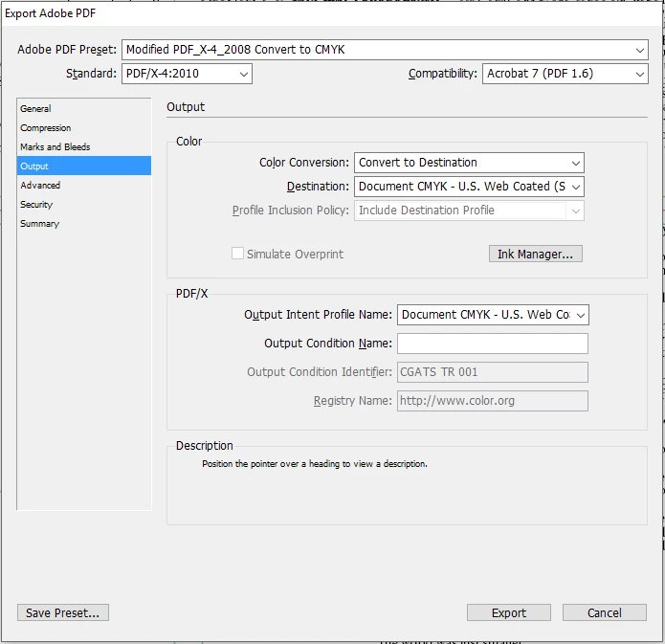Viewport: 665px width, 644px height.
Task: Click the PDF/X group label
Action: [x=191, y=294]
